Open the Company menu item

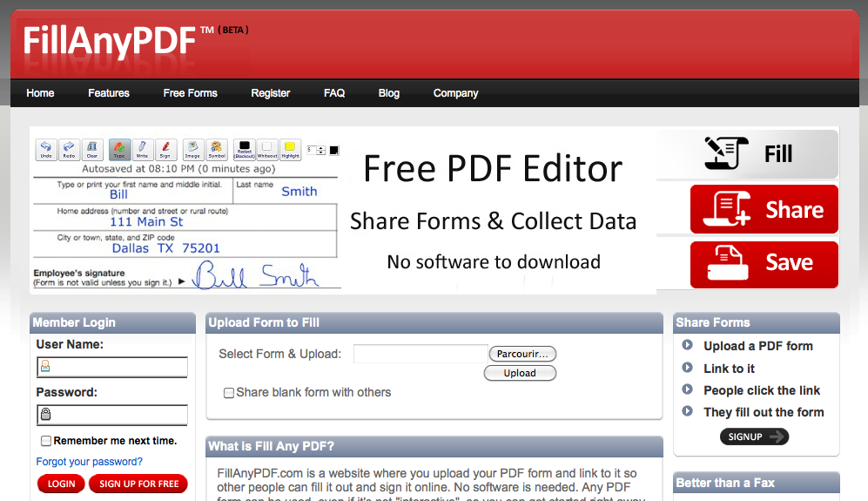click(455, 93)
